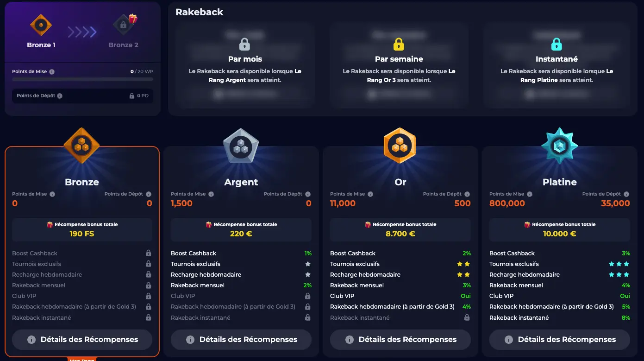The width and height of the screenshot is (644, 361).
Task: Open Détails des Récompenses for Argent
Action: (241, 340)
